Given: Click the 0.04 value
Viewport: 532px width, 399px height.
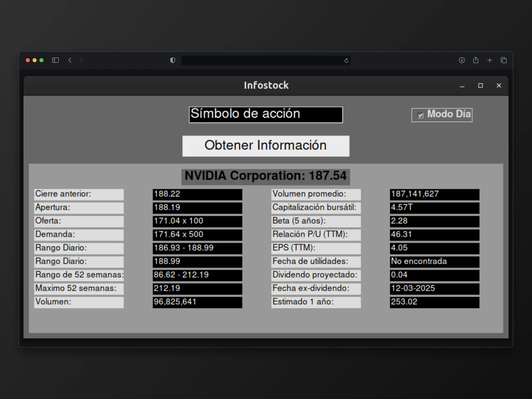Looking at the screenshot, I should pyautogui.click(x=434, y=275).
